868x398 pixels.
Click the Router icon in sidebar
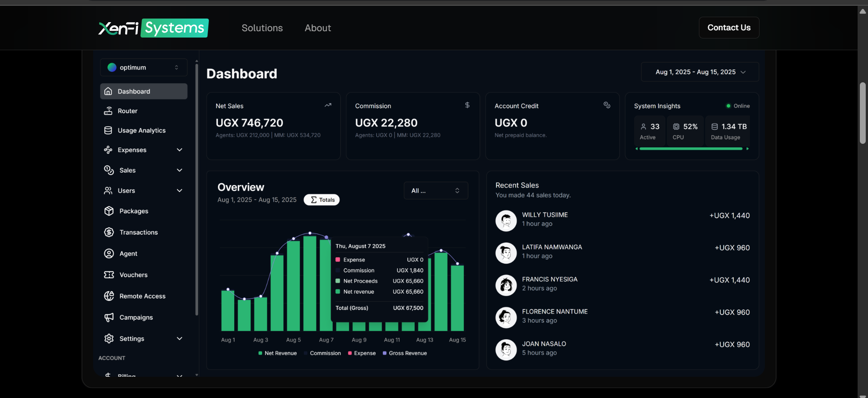click(x=108, y=111)
